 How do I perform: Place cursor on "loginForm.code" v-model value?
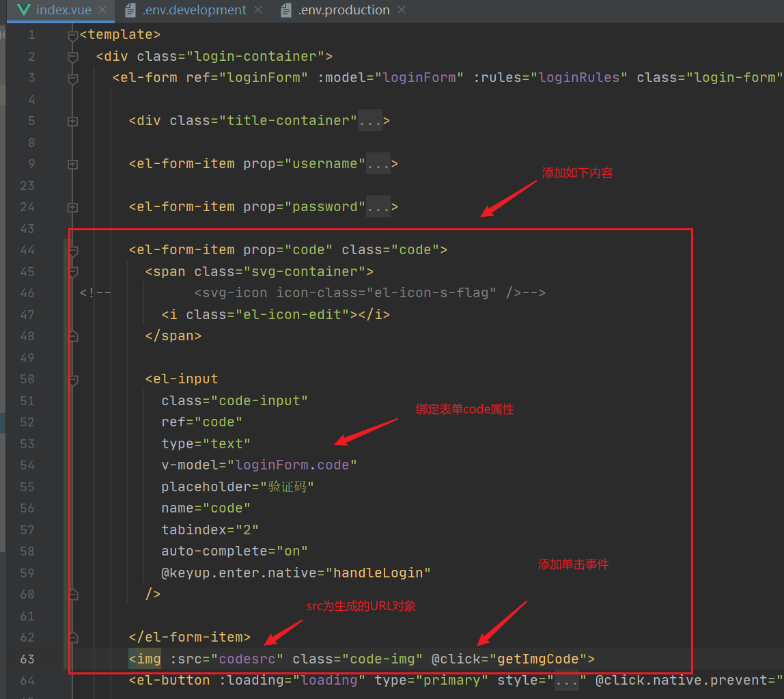pos(292,465)
